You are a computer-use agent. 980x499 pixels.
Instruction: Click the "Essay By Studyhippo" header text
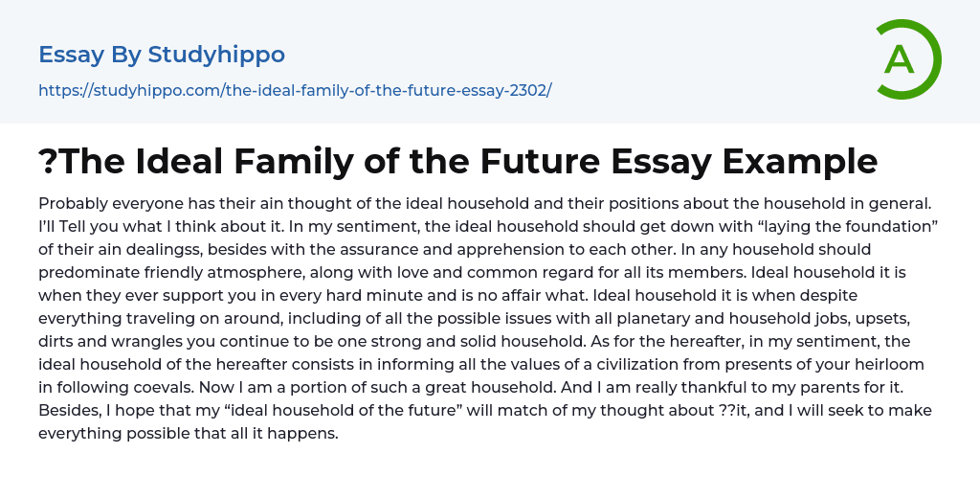click(162, 55)
